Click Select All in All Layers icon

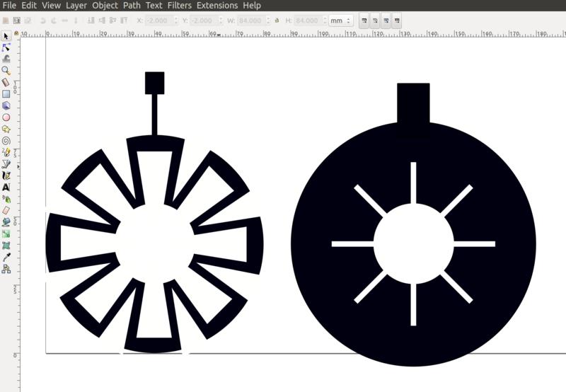[x=16, y=21]
